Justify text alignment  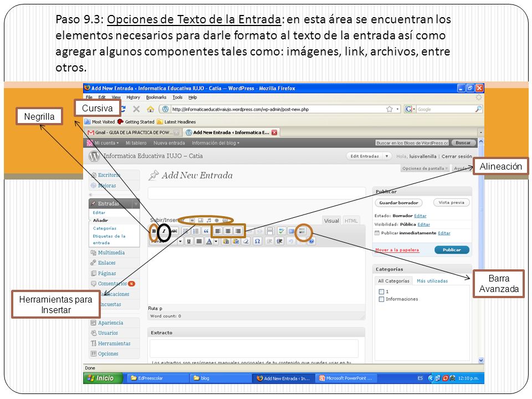pos(199,241)
